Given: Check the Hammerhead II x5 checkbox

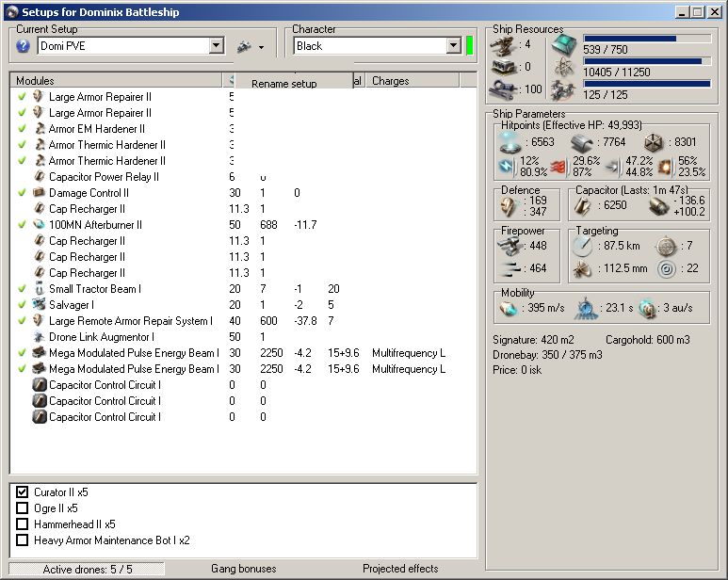Looking at the screenshot, I should (22, 524).
